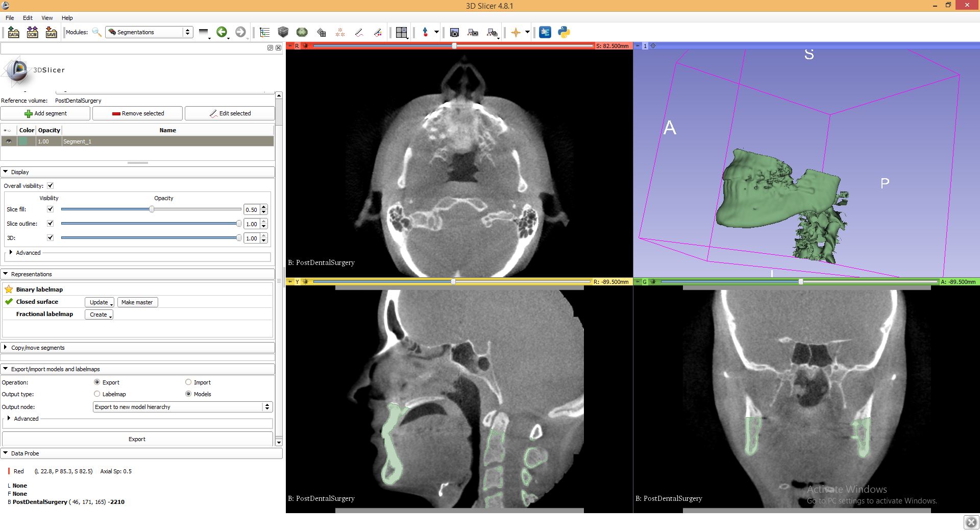Click the red slice view pin icon

289,46
